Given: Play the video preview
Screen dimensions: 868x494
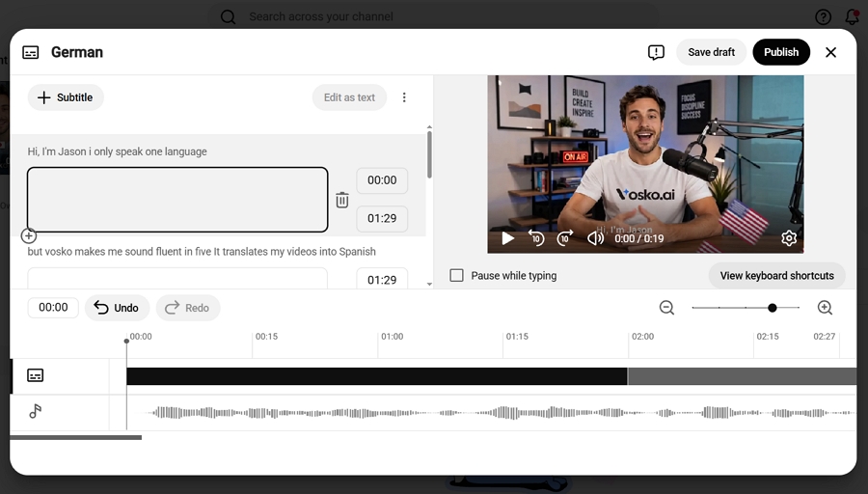Looking at the screenshot, I should (x=507, y=238).
